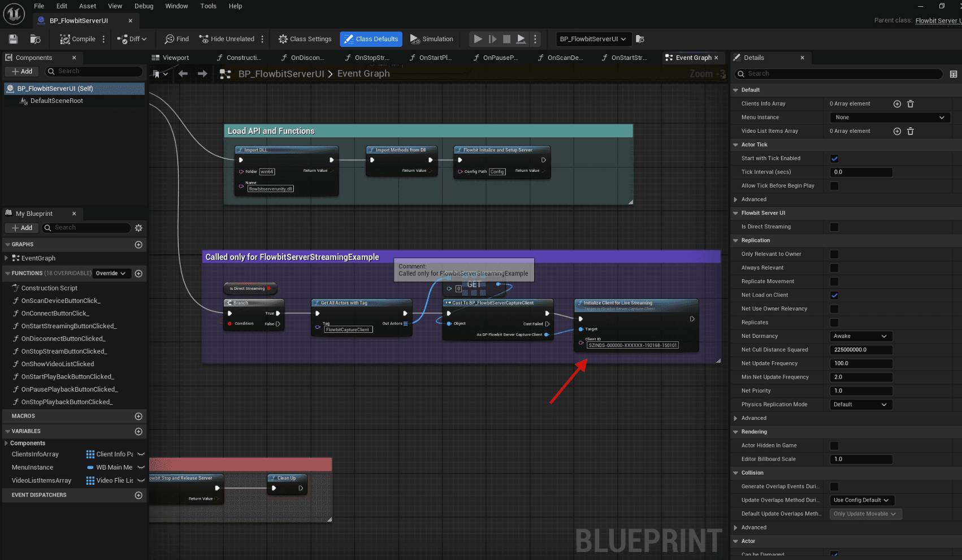
Task: Toggle Replicate Movement checkbox
Action: point(834,281)
